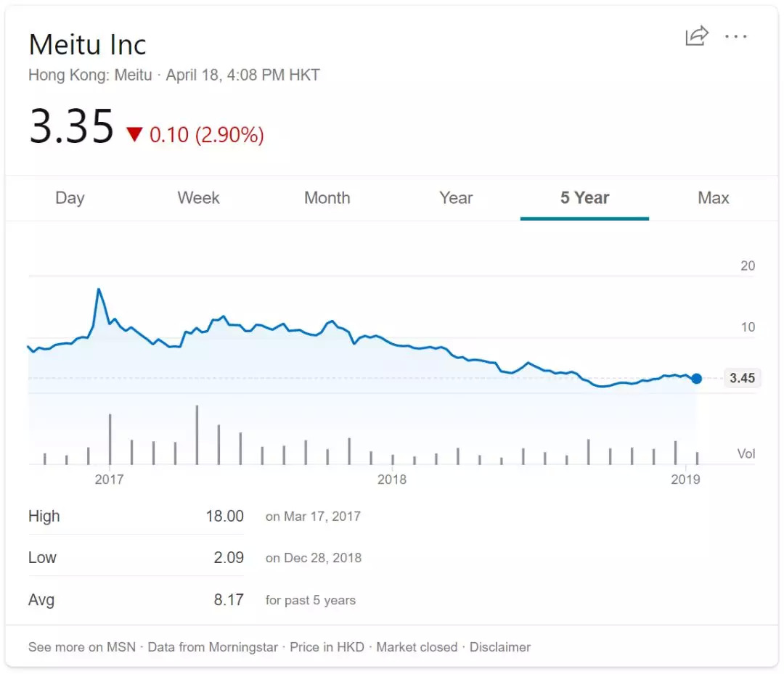This screenshot has width=784, height=674.
Task: Open the Year tab
Action: (456, 198)
